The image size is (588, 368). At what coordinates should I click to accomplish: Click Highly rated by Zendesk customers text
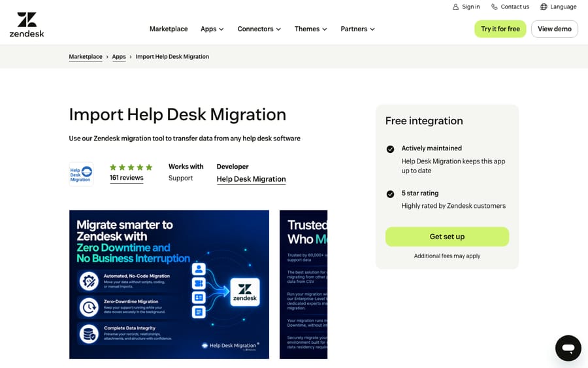pyautogui.click(x=453, y=206)
